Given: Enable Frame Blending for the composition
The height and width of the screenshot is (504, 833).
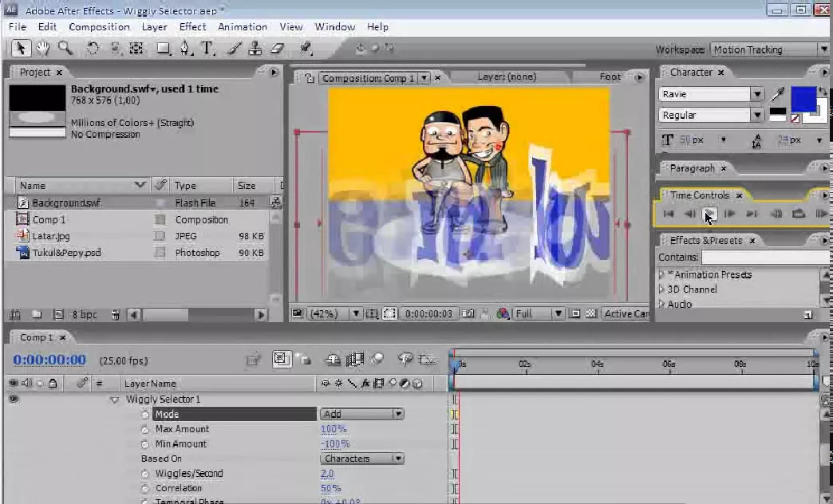Looking at the screenshot, I should click(354, 360).
